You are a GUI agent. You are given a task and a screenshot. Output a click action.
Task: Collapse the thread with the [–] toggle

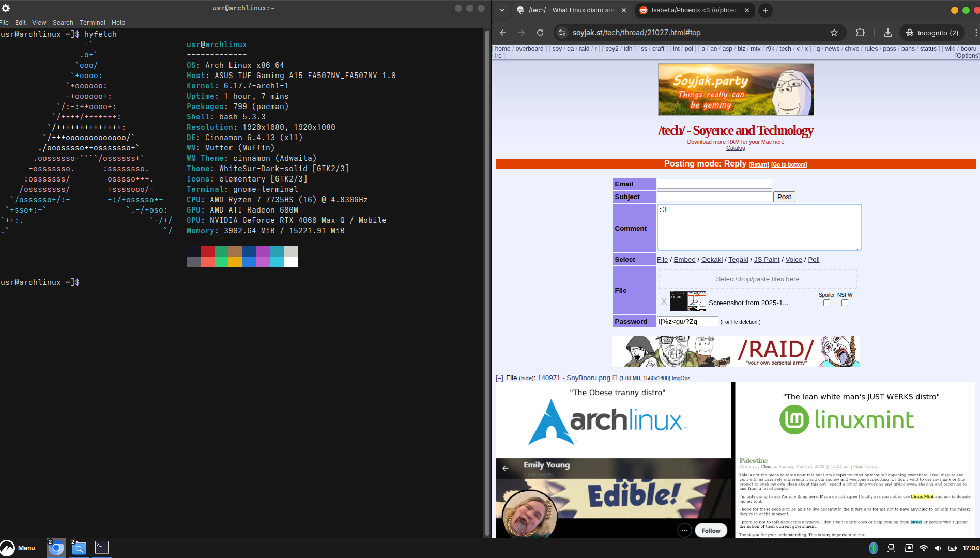pos(499,379)
